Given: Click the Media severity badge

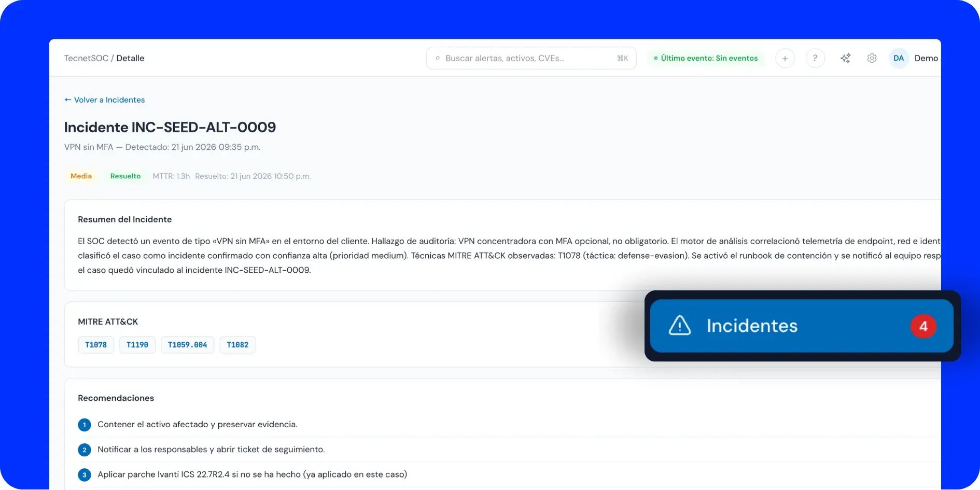Looking at the screenshot, I should (x=81, y=176).
